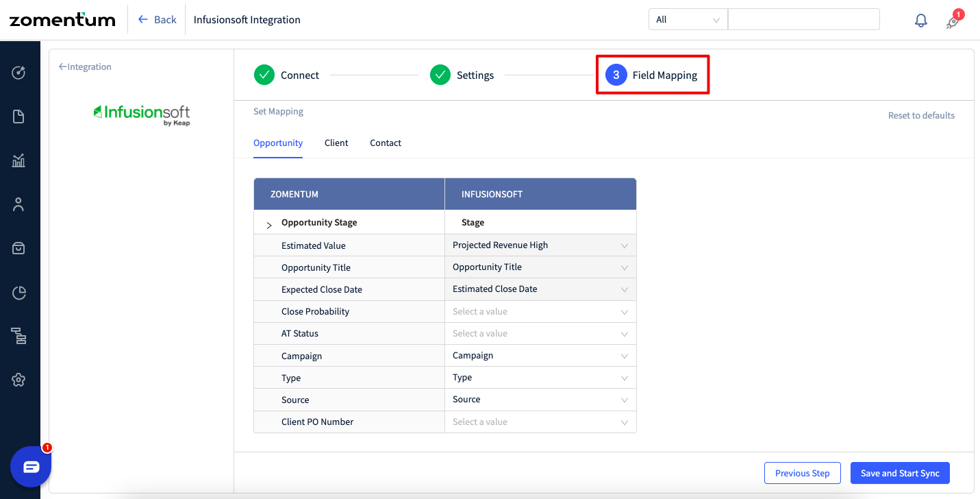Click the Settings step checkmark icon

pos(440,75)
